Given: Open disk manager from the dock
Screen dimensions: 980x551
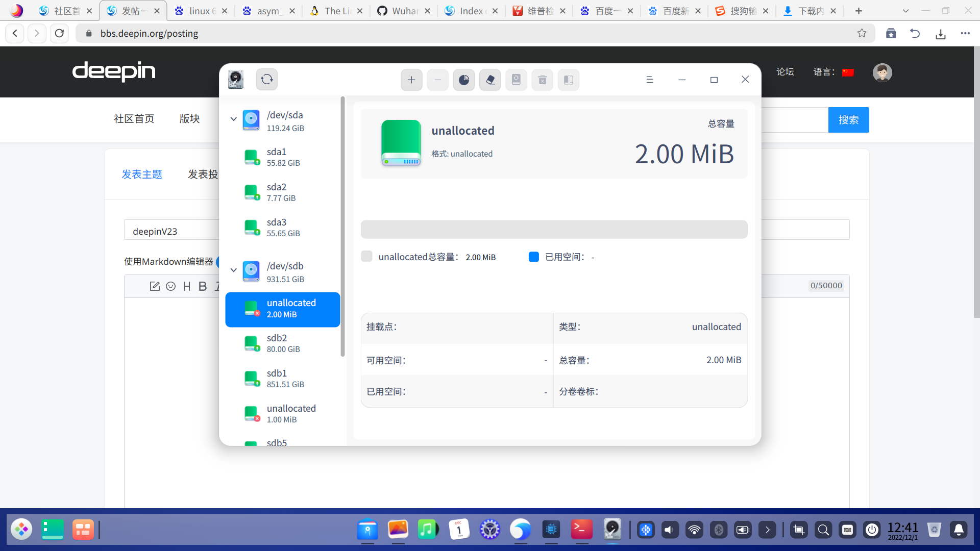Looking at the screenshot, I should (x=612, y=530).
